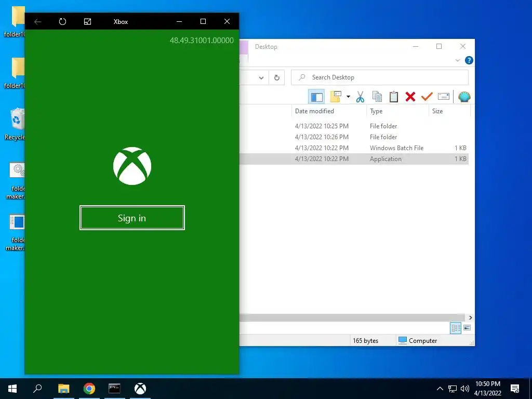The image size is (532, 399).
Task: Open the volume speaker tray icon
Action: [465, 389]
